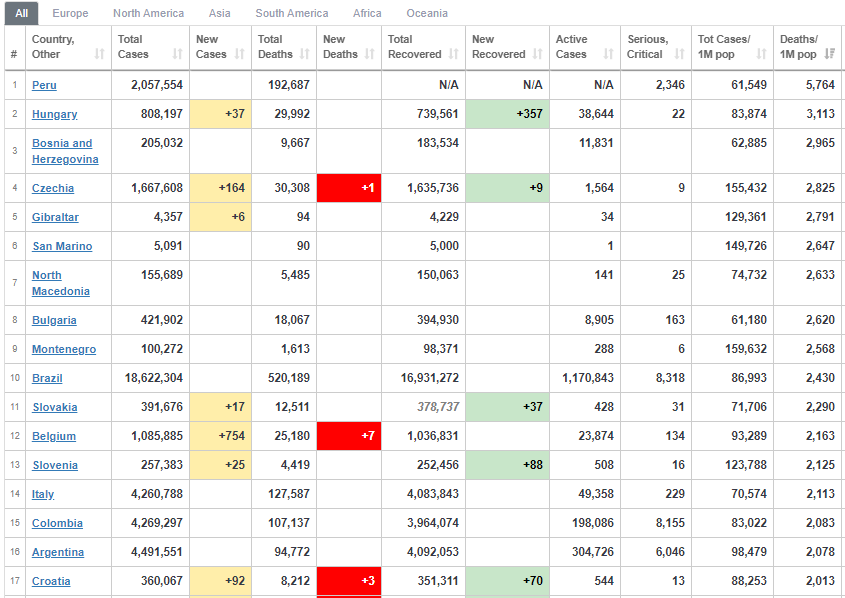Open Bosnia and Herzegovina link

65,151
